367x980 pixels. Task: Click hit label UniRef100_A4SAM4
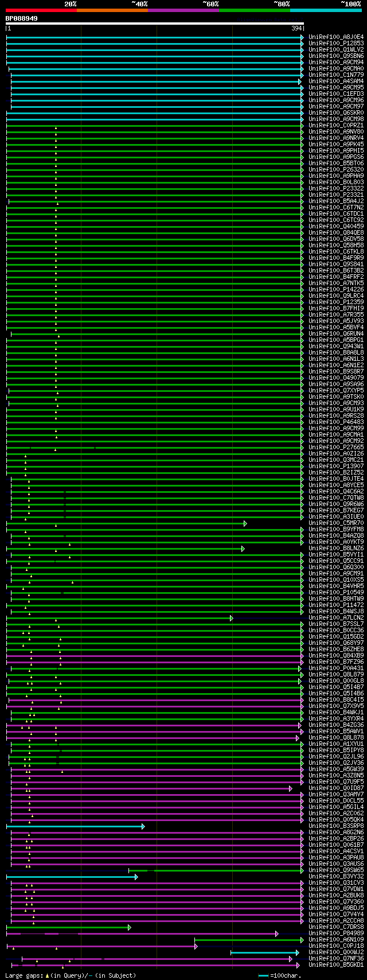coord(336,81)
